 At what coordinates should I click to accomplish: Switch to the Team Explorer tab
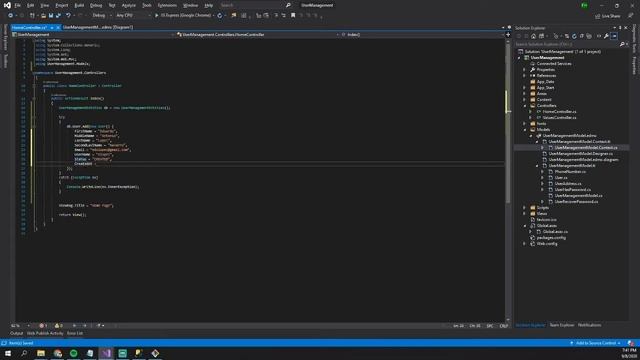click(562, 325)
